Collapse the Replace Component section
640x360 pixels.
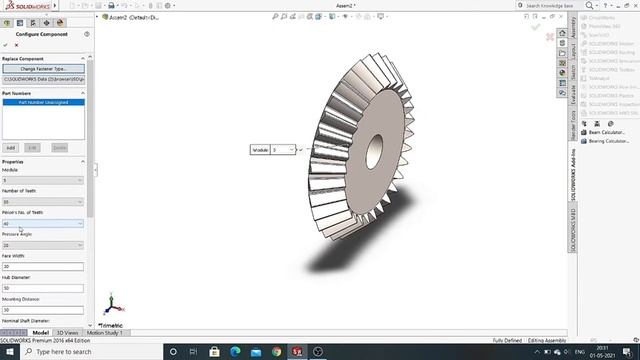83,59
